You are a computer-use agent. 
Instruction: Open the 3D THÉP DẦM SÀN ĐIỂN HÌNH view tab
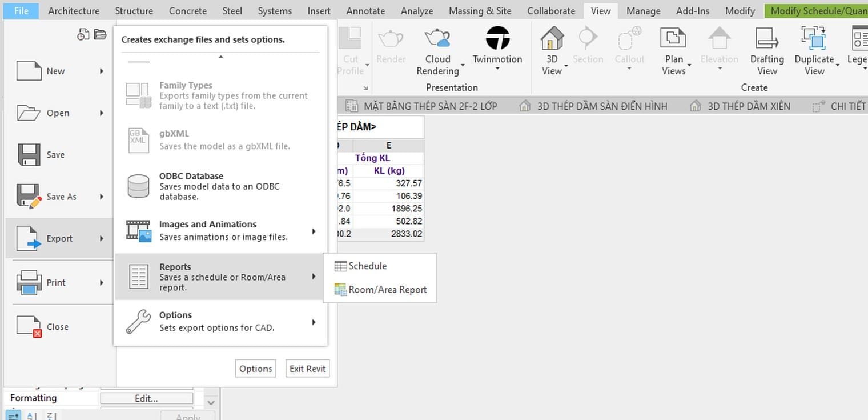coord(593,106)
